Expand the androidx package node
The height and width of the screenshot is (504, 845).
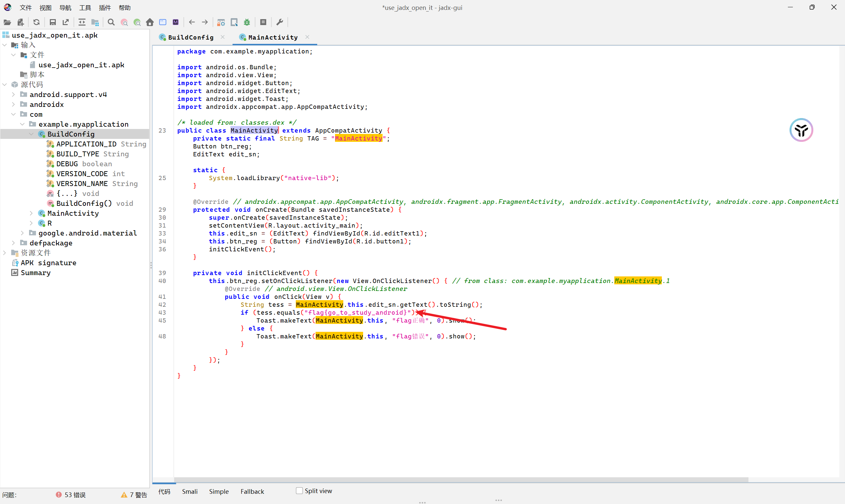point(13,104)
